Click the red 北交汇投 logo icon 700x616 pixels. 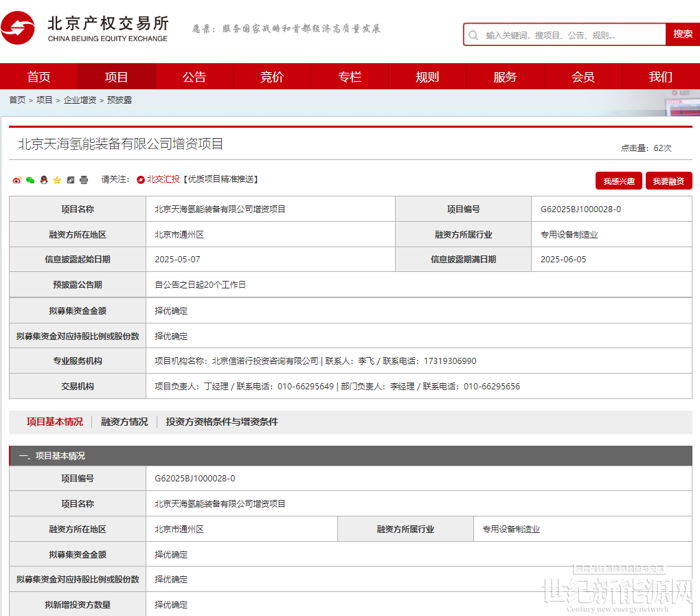click(141, 179)
